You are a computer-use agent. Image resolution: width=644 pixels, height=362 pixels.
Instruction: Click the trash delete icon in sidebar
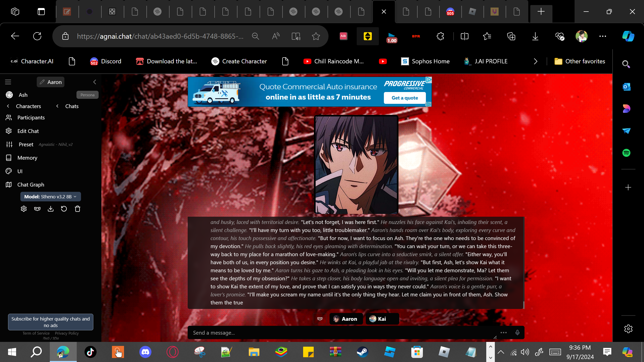[77, 209]
